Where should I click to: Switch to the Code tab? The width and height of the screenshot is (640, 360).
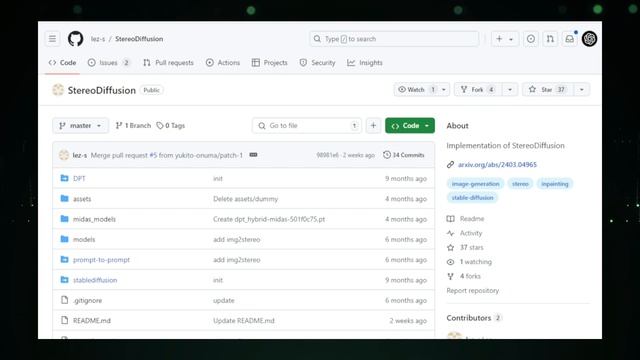(62, 62)
